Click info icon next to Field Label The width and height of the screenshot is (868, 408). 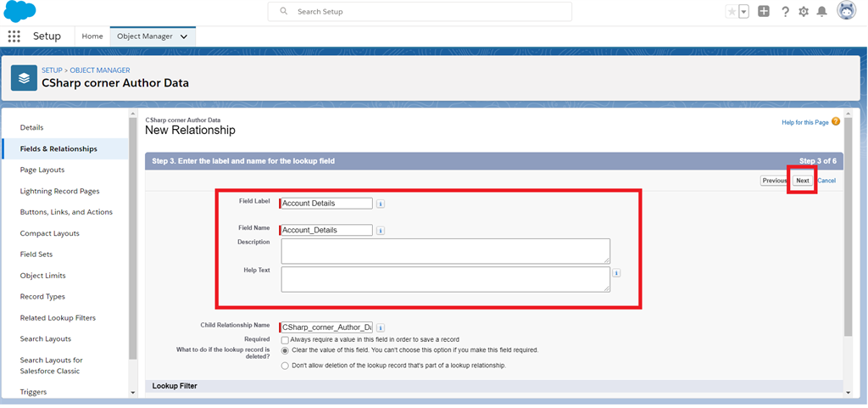[381, 204]
